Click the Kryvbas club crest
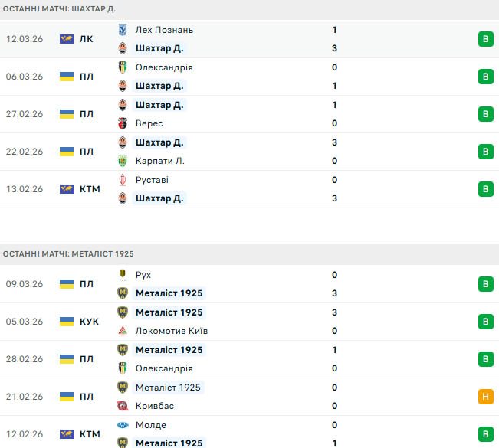This screenshot has width=499, height=448. tap(123, 406)
